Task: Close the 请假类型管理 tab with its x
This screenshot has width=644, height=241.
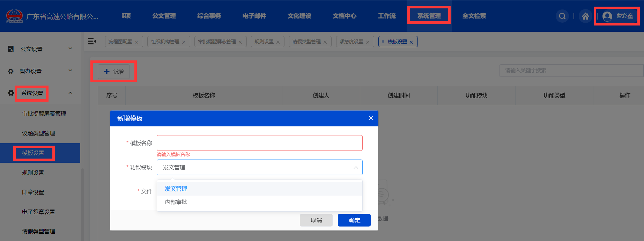Action: tap(325, 42)
